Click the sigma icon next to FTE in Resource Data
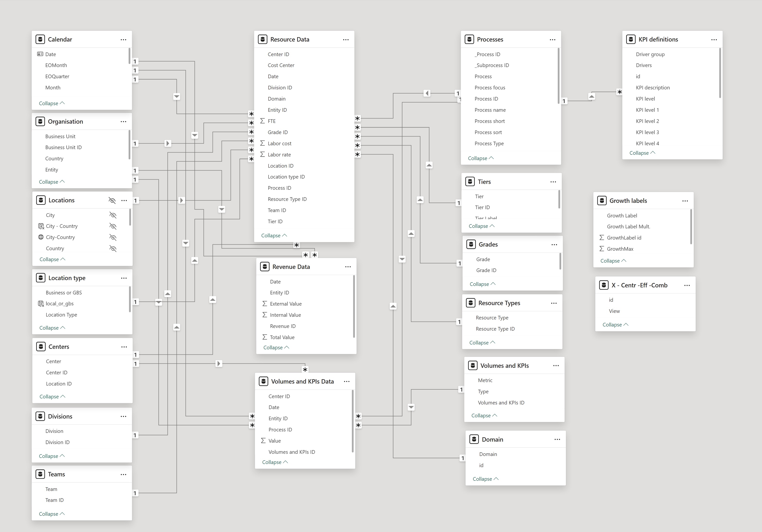The image size is (762, 532). point(262,121)
